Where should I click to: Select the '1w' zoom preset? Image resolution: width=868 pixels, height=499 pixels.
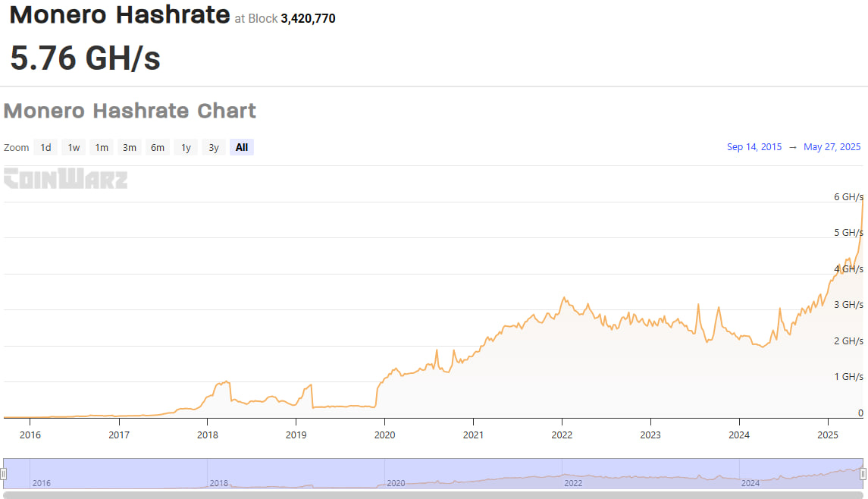(73, 147)
